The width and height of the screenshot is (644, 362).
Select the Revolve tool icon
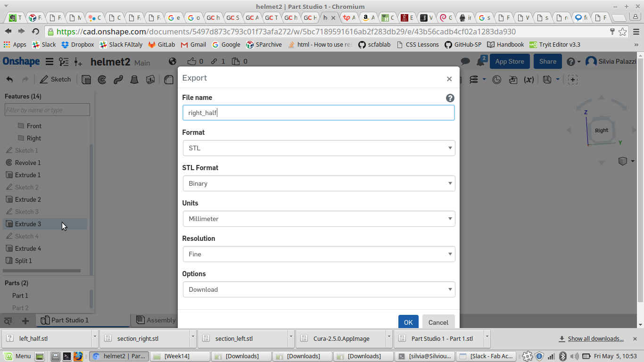[x=102, y=80]
